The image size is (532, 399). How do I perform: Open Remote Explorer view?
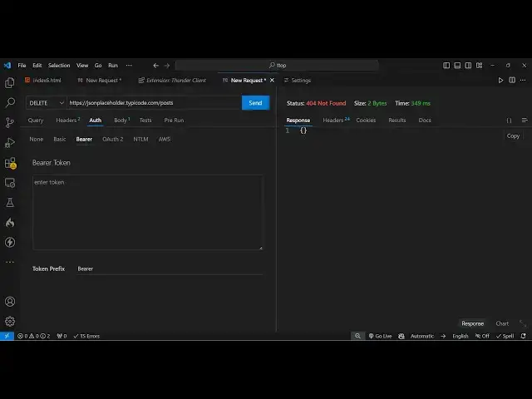click(10, 183)
